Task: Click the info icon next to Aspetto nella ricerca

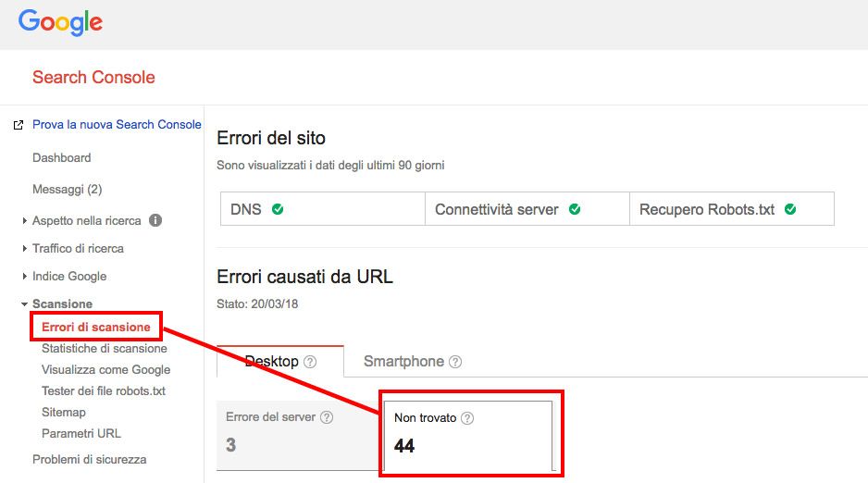Action: [x=155, y=220]
